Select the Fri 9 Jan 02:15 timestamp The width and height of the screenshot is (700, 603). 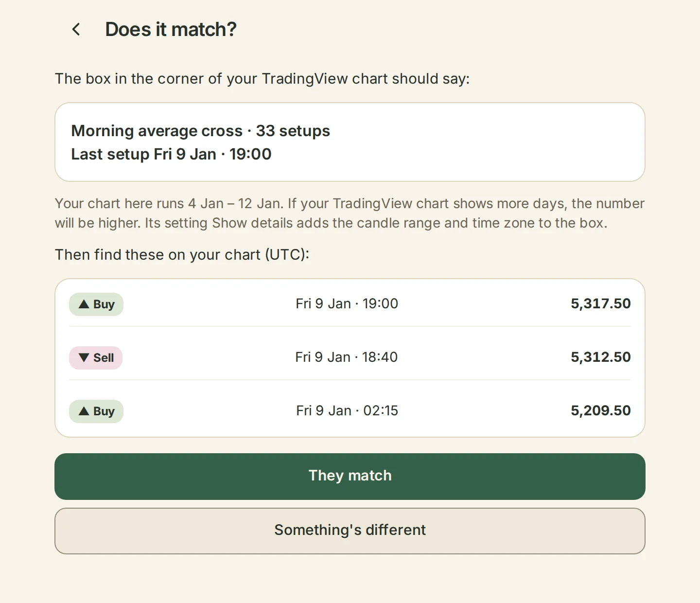pyautogui.click(x=347, y=410)
